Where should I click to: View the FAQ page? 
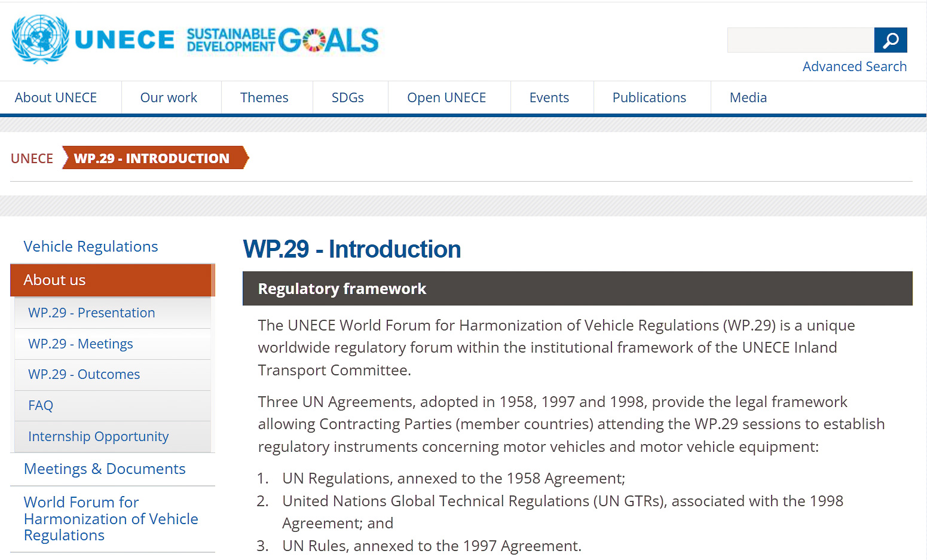click(40, 405)
